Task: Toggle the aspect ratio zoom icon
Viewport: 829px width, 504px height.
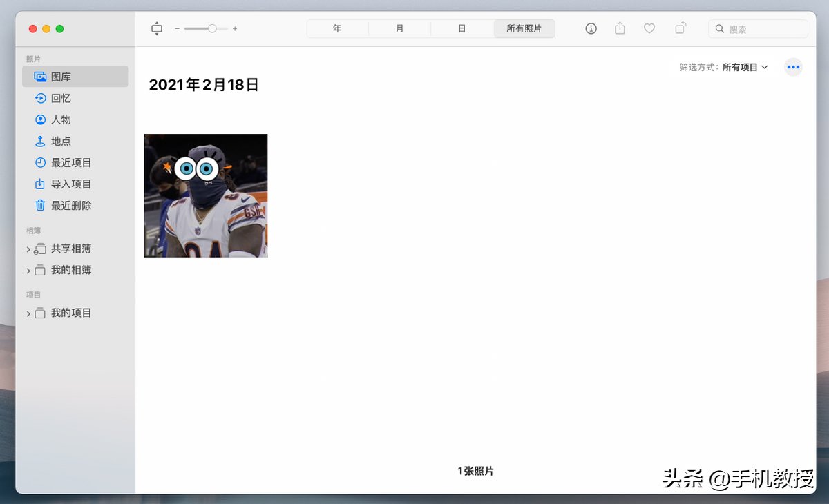Action: 157,28
